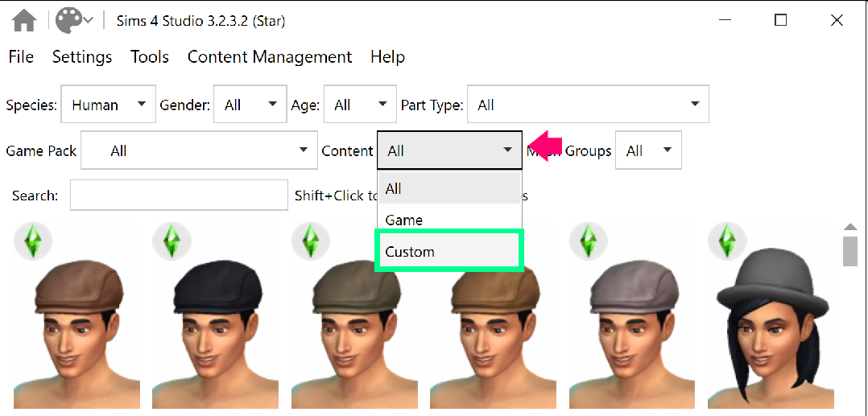The width and height of the screenshot is (868, 416).
Task: Click plumbob icon above gray flat cap
Action: pyautogui.click(x=589, y=241)
